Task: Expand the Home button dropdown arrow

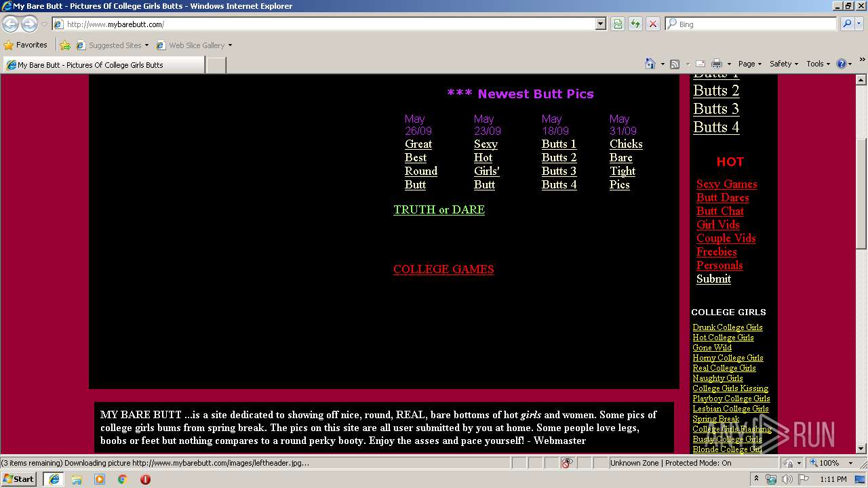Action: [662, 64]
